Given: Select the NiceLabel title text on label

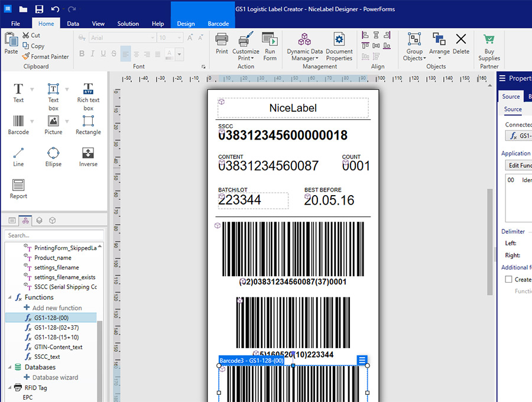Looking at the screenshot, I should [293, 108].
